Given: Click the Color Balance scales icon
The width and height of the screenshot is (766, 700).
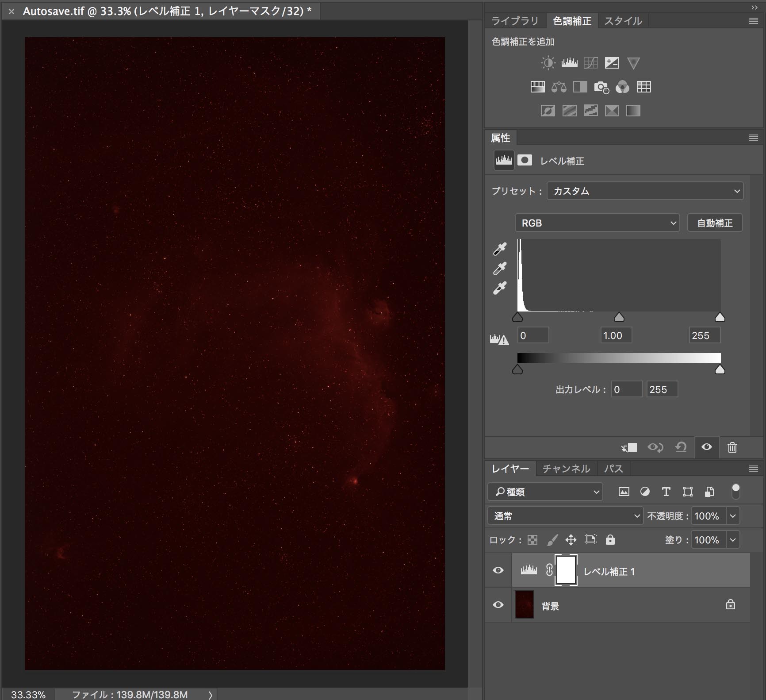Looking at the screenshot, I should click(559, 87).
